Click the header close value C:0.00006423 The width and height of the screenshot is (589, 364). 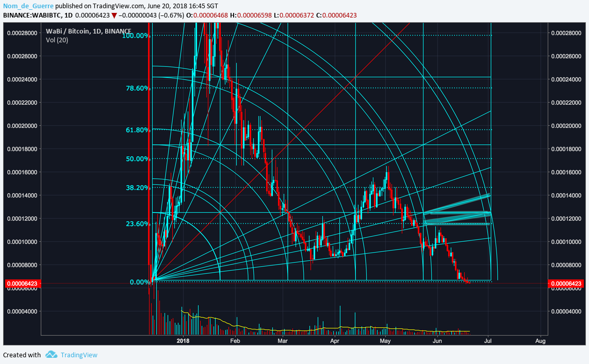coord(337,15)
